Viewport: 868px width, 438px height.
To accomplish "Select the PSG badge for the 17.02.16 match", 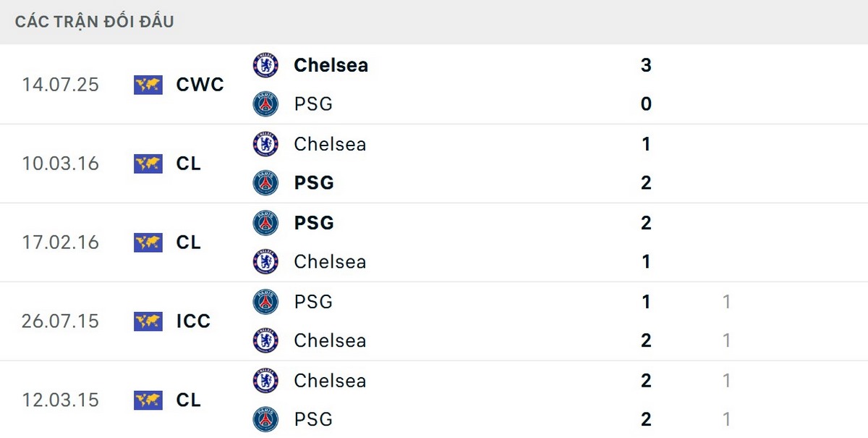I will (266, 223).
